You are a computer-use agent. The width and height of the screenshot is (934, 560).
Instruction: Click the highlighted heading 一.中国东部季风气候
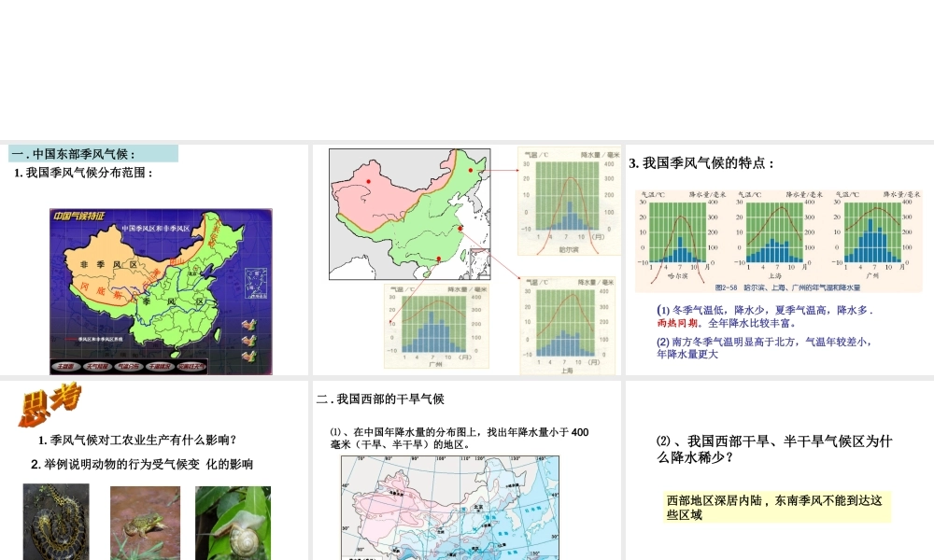tap(92, 154)
